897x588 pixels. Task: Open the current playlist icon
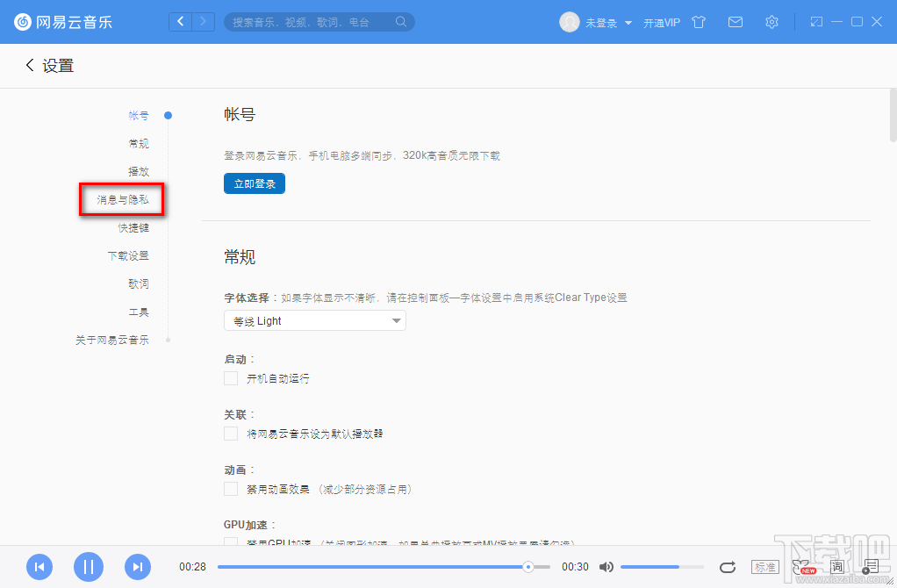871,567
